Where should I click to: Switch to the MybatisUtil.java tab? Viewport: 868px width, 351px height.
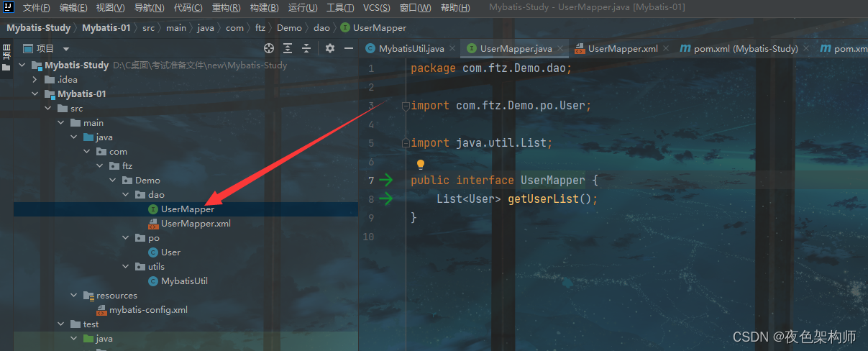(411, 49)
